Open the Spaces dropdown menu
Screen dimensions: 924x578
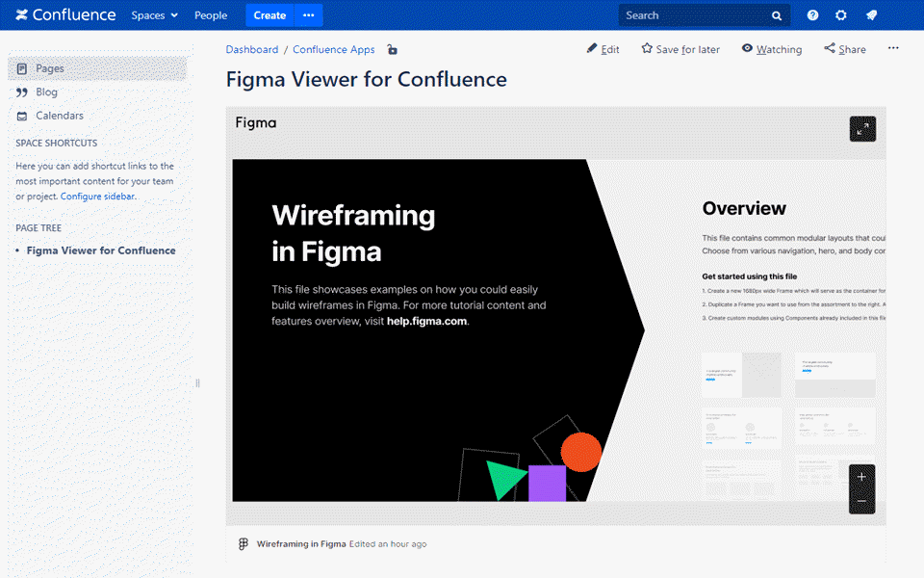(x=154, y=15)
